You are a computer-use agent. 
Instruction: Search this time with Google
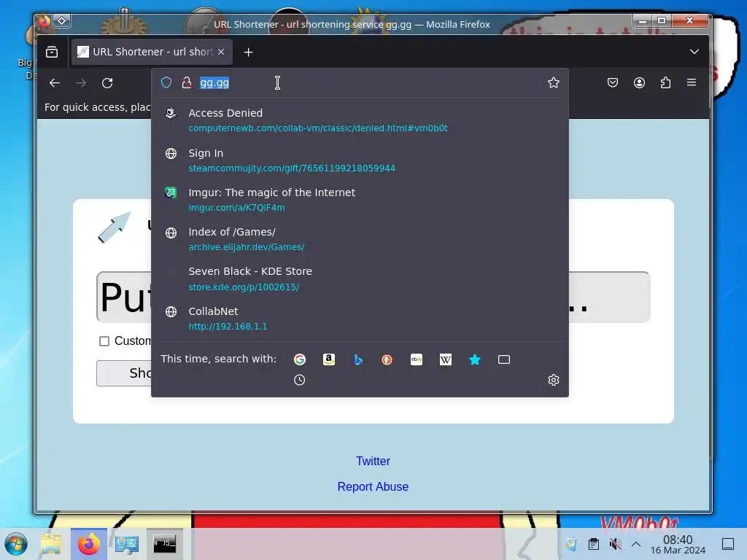(300, 359)
